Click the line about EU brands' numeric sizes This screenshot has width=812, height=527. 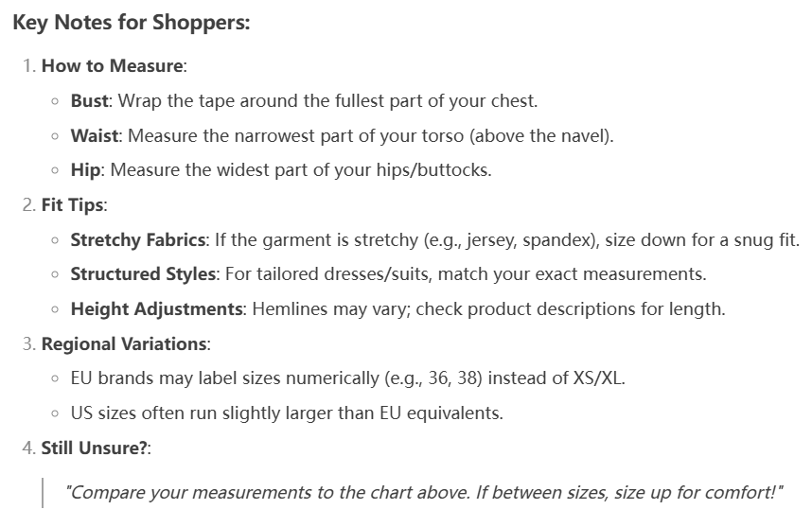click(348, 378)
